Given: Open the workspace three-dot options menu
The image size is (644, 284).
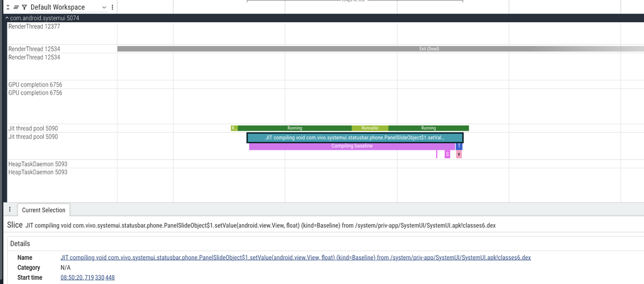Looking at the screenshot, I should point(112,8).
